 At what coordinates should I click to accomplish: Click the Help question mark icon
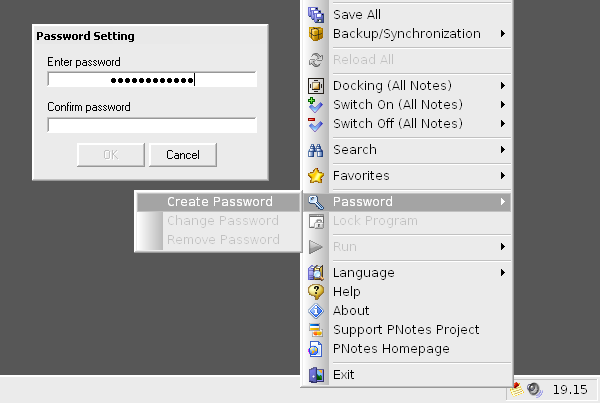coord(316,292)
